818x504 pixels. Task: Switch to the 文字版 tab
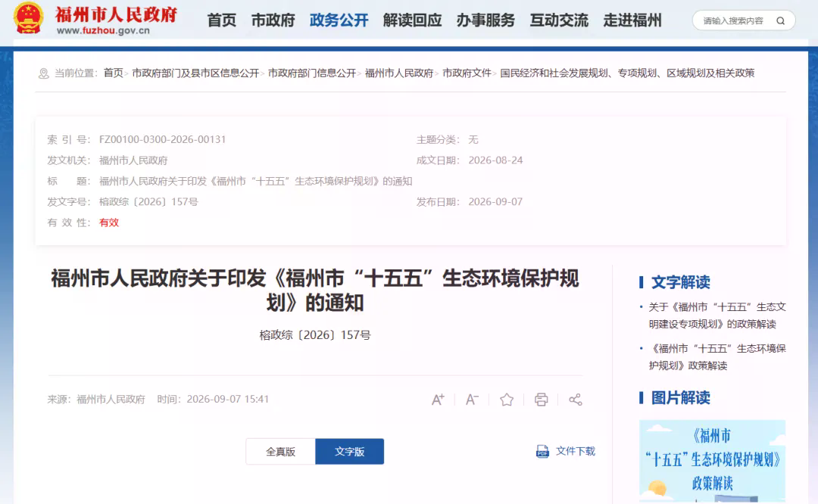pyautogui.click(x=349, y=451)
